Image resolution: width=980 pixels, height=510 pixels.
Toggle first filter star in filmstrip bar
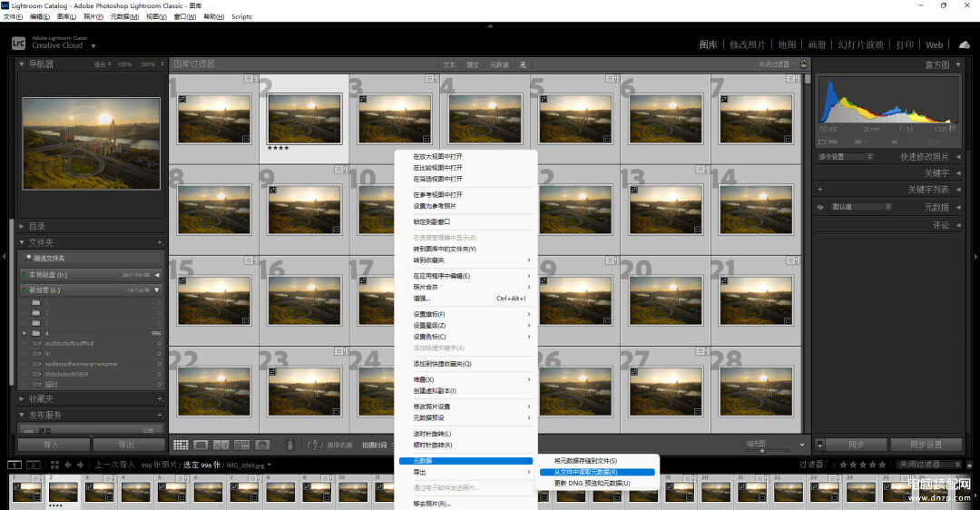point(843,465)
